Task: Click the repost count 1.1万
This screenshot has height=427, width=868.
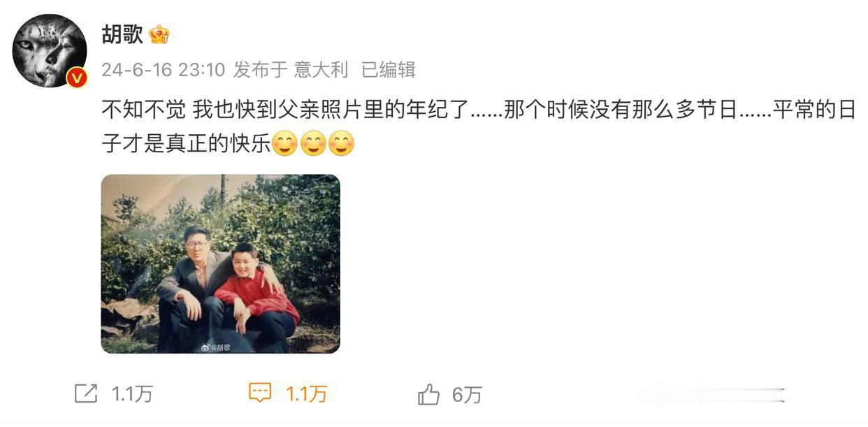Action: click(x=132, y=394)
